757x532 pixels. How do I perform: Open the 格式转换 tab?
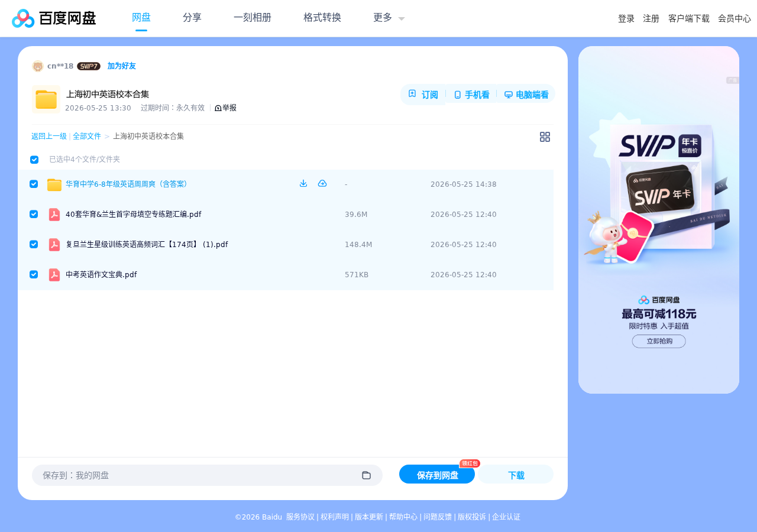[322, 18]
